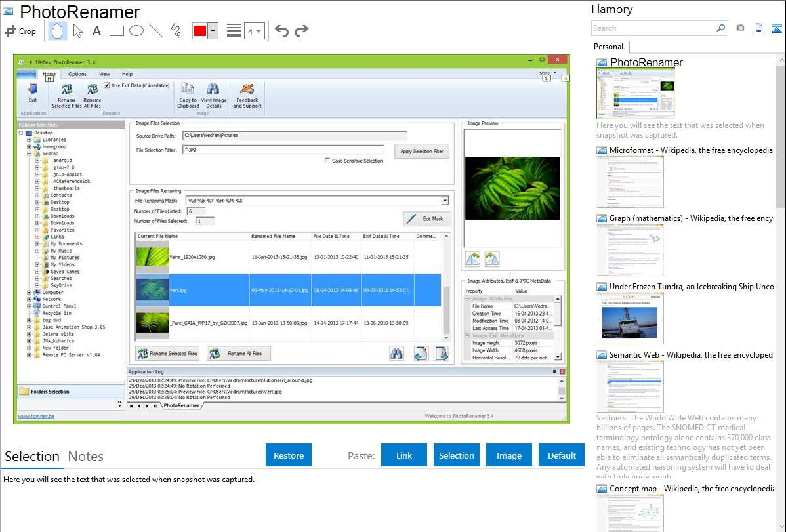Enable Case Sensitive Selection
Screen dimensions: 786x532
coord(327,161)
